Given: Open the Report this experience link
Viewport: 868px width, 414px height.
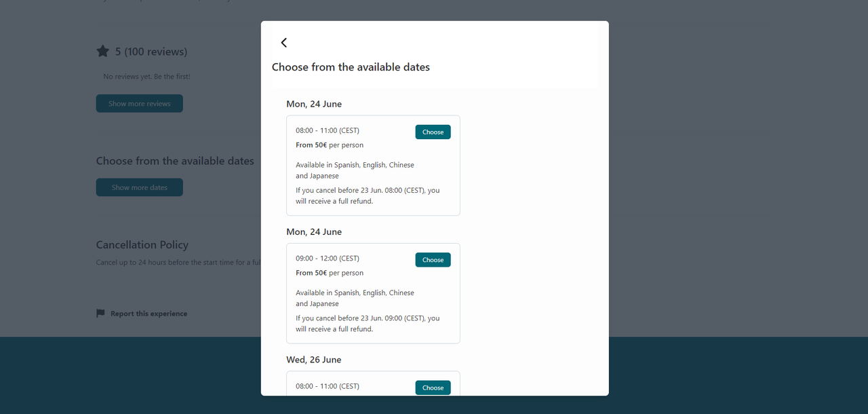Looking at the screenshot, I should coord(149,314).
